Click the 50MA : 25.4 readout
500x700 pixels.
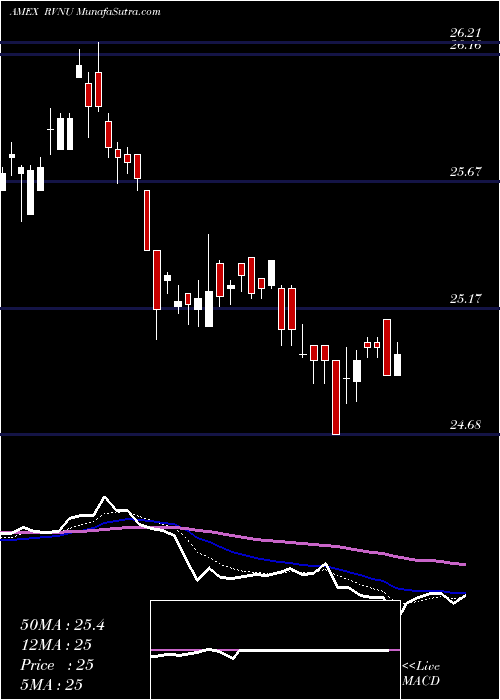pyautogui.click(x=62, y=625)
